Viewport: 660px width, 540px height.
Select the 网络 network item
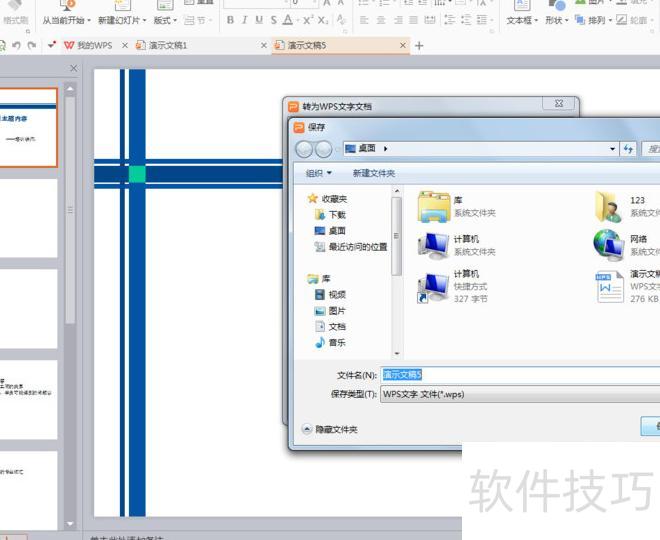click(x=627, y=245)
